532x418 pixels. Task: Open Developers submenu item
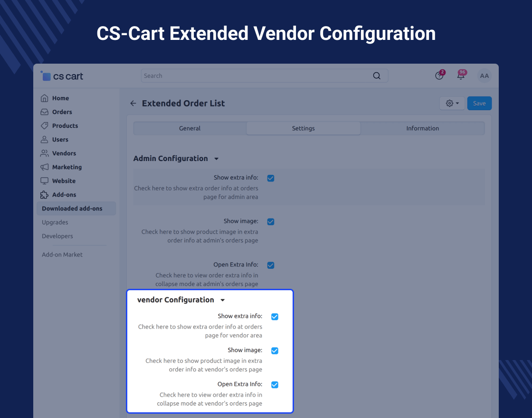pyautogui.click(x=57, y=236)
